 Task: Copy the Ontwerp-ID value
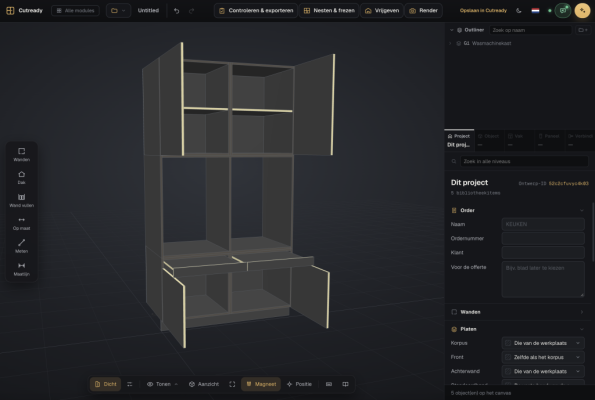pos(568,184)
